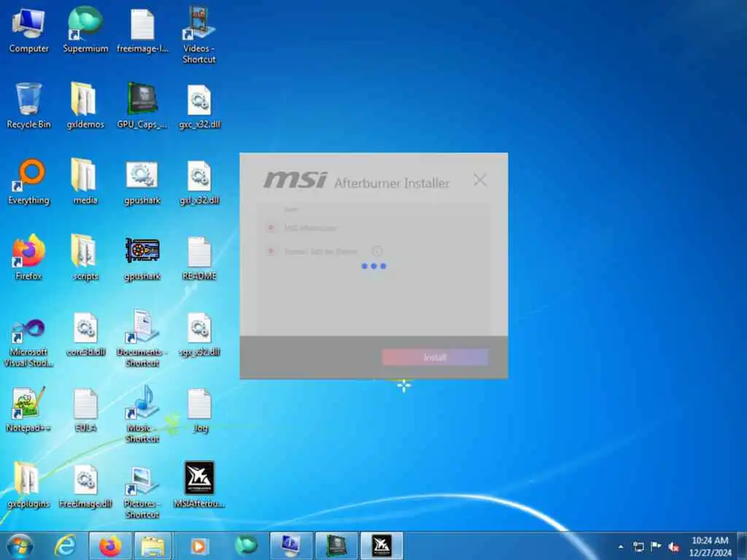Open the Pictures - Shortcut icon
The image size is (747, 560).
point(142,491)
